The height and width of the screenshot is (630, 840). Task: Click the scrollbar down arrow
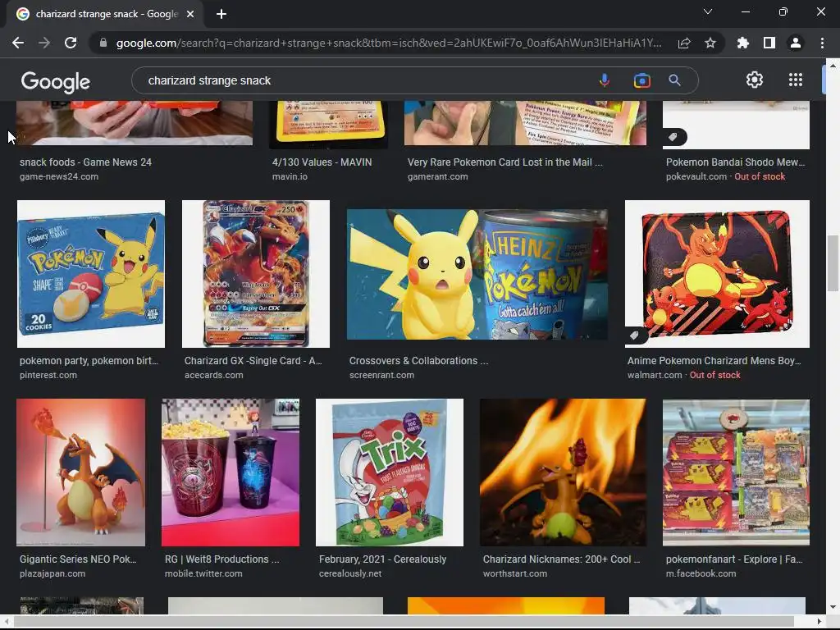coord(832,608)
